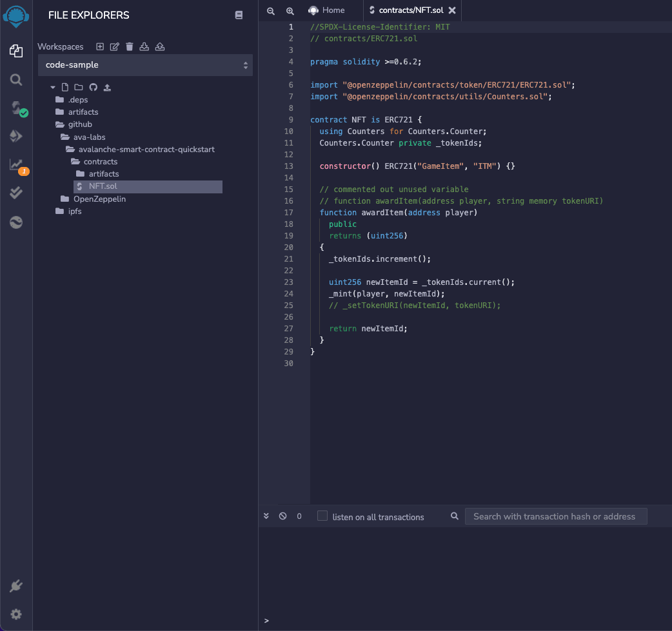Open the search in files icon
This screenshot has height=631, width=672.
(16, 80)
